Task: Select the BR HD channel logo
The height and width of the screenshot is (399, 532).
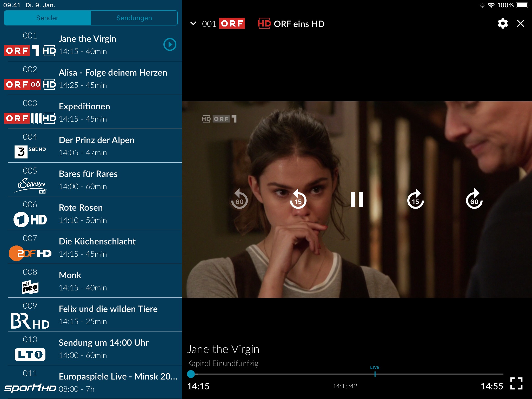Action: (x=30, y=321)
